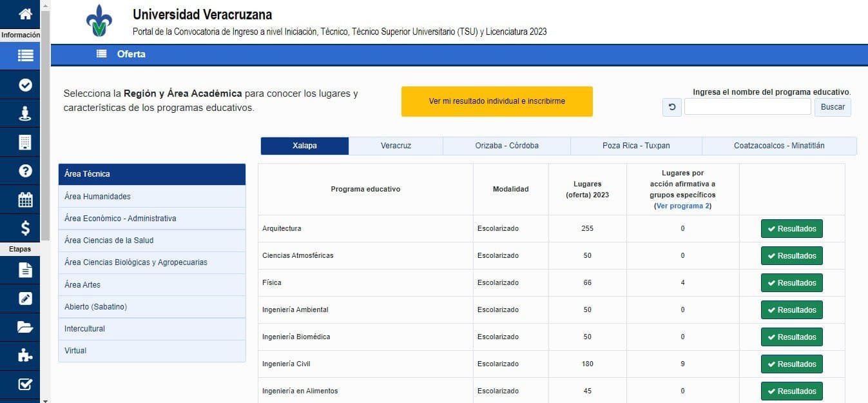868x403 pixels.
Task: Select the list (Oferta) sidebar icon
Action: coord(25,55)
